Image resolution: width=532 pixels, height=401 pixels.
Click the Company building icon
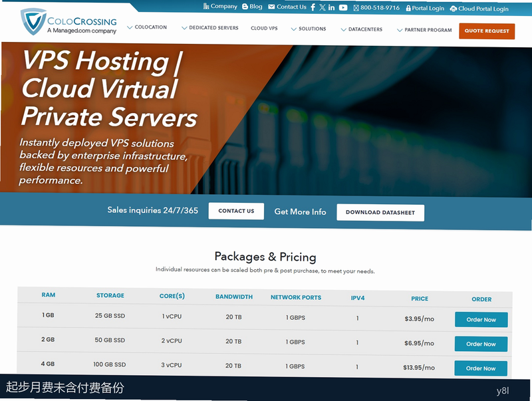(206, 6)
